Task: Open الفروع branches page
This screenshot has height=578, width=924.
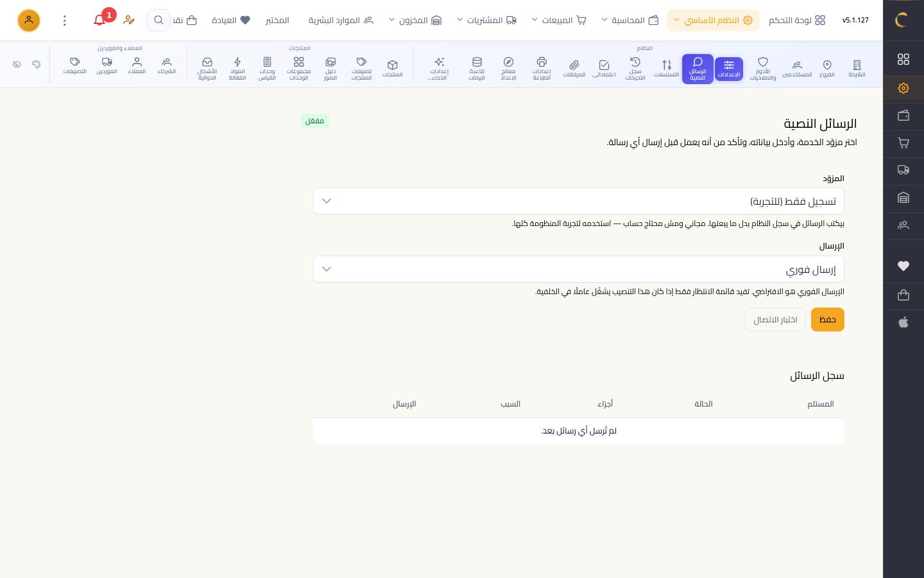Action: tap(827, 69)
